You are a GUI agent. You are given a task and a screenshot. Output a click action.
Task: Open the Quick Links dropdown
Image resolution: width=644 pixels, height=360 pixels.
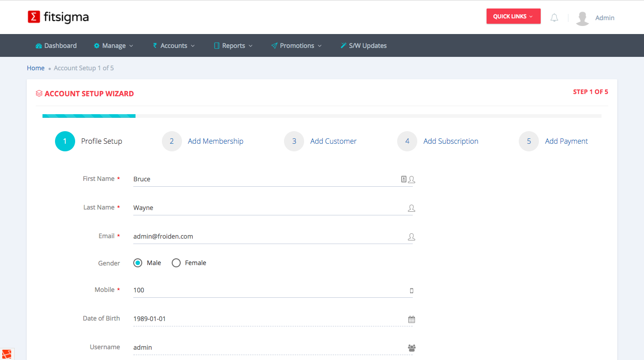[513, 17]
